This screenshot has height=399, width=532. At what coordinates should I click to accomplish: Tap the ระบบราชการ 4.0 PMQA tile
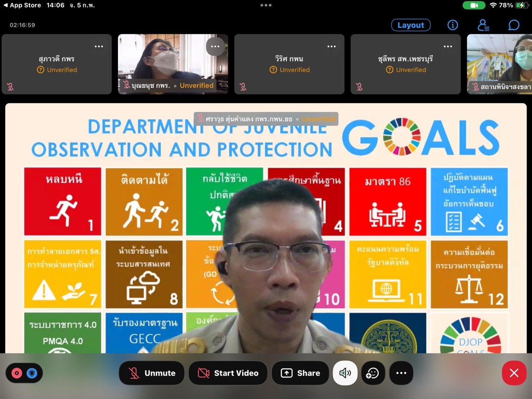coord(63,333)
